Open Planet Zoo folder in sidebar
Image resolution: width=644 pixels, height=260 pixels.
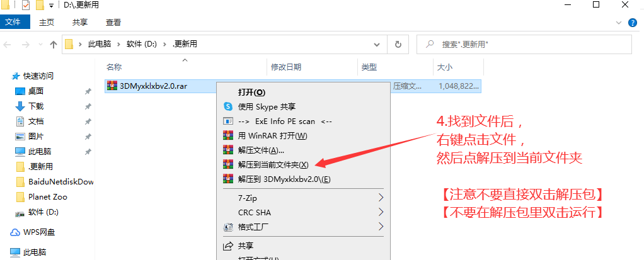point(48,196)
